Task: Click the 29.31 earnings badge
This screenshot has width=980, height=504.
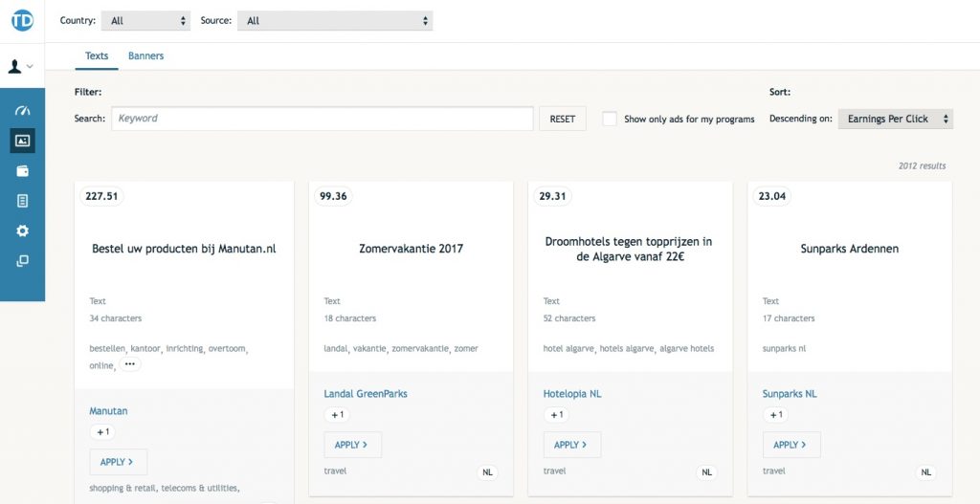Action: [x=552, y=196]
